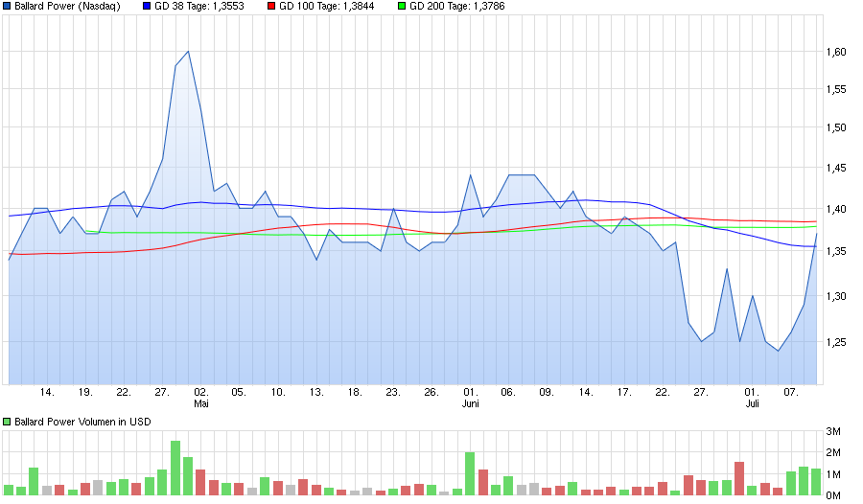
Task: Select the GD 100 Tage: 1,3844 label
Action: click(326, 7)
